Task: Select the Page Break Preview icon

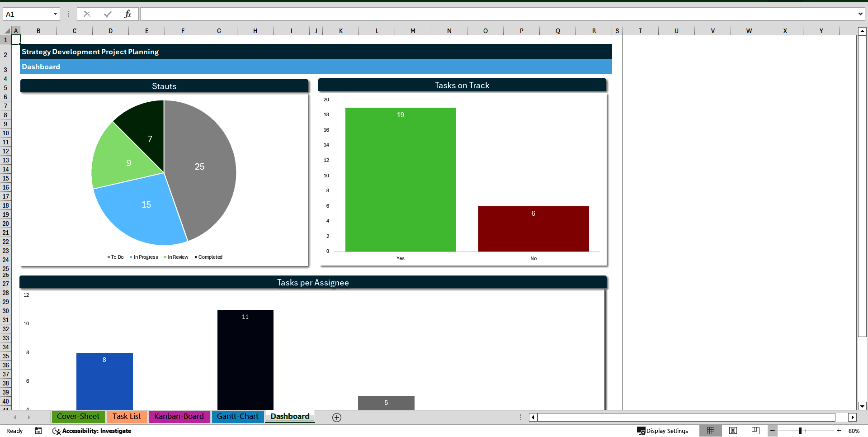Action: pos(755,431)
